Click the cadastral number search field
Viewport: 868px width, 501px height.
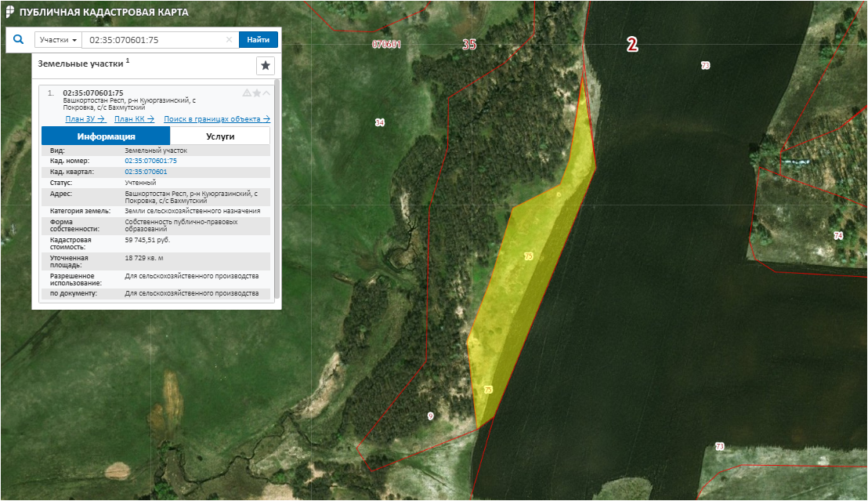pyautogui.click(x=153, y=40)
